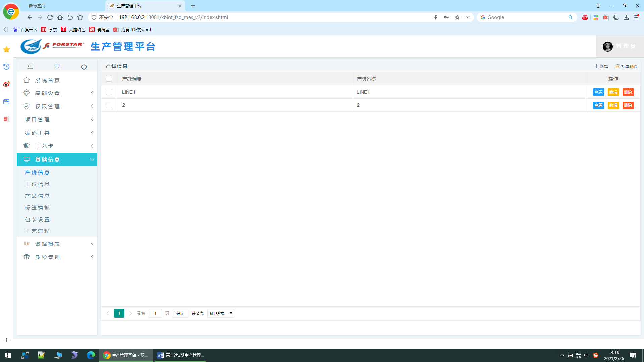Click 编辑 for the row 2
Image resolution: width=644 pixels, height=362 pixels.
(613, 105)
